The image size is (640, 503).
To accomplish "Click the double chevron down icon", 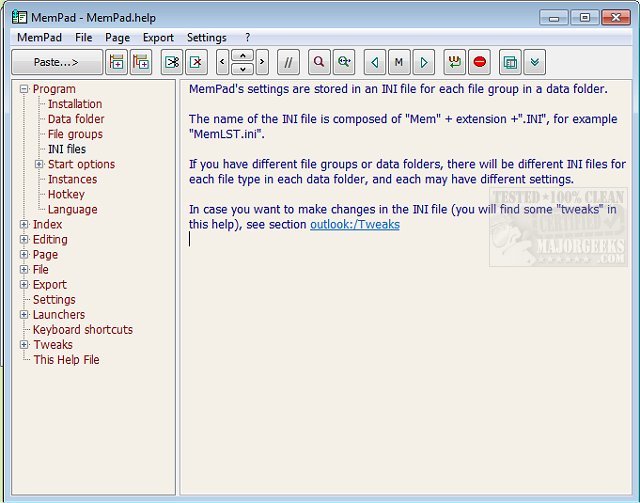I will pyautogui.click(x=535, y=62).
